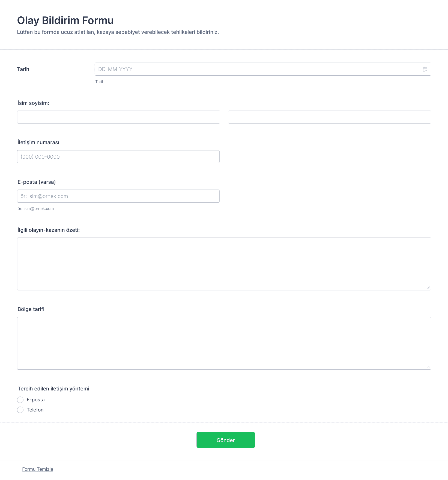Click the olayın-kazanın özeti text area
This screenshot has width=448, height=480.
point(224,264)
